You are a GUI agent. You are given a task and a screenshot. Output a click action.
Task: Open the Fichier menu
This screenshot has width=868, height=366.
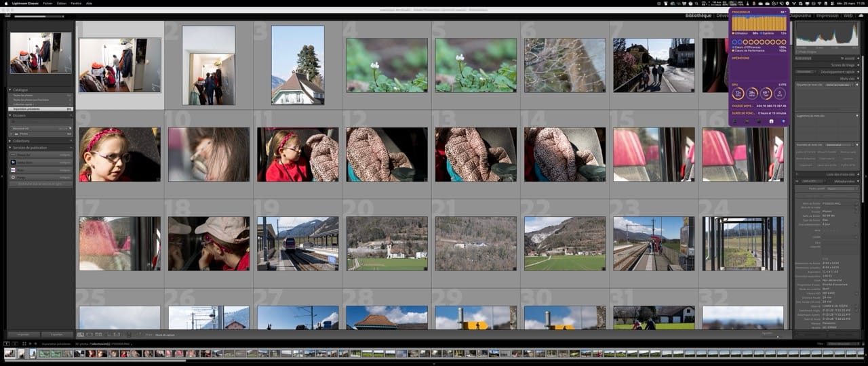click(x=47, y=3)
